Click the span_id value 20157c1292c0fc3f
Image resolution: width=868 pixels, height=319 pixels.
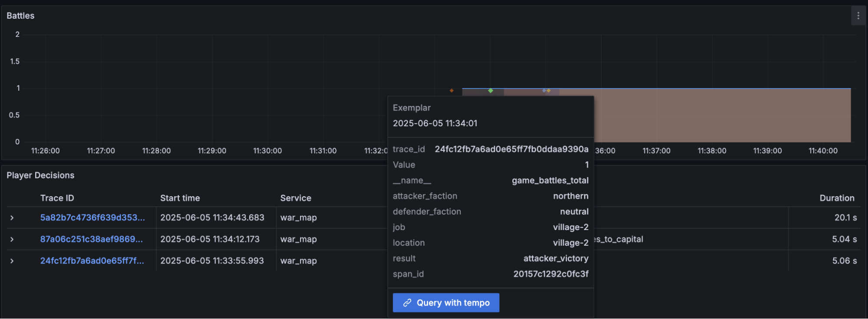click(551, 274)
